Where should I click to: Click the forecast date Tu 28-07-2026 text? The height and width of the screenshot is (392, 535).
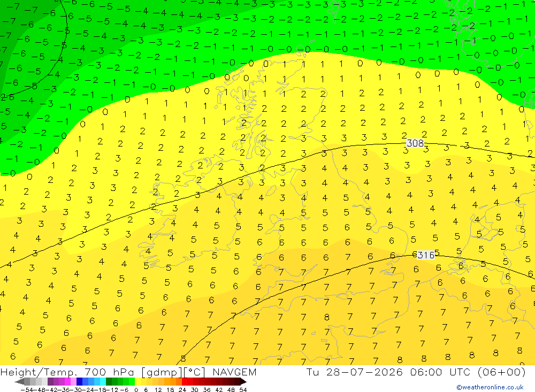[x=355, y=372]
